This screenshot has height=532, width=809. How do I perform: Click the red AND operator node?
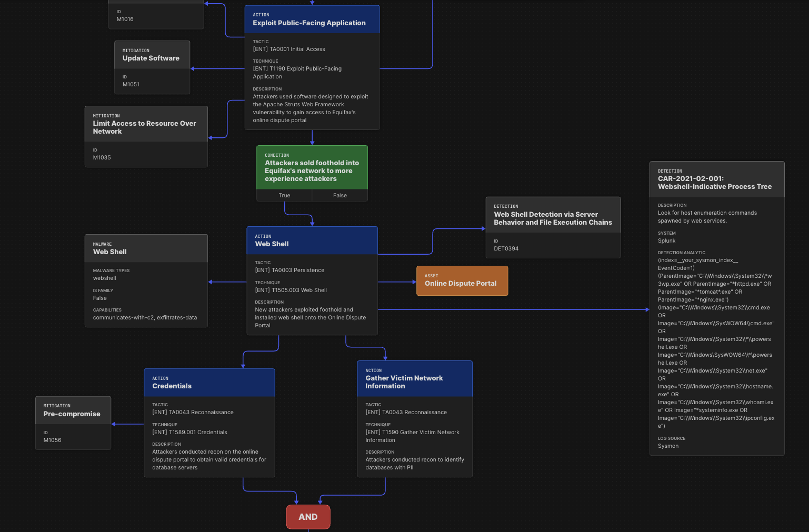308,517
